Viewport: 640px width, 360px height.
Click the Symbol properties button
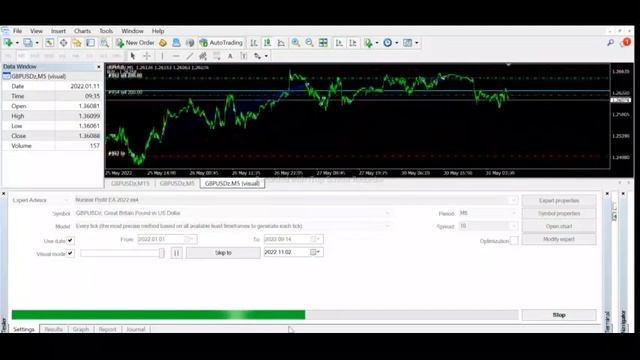pos(559,213)
